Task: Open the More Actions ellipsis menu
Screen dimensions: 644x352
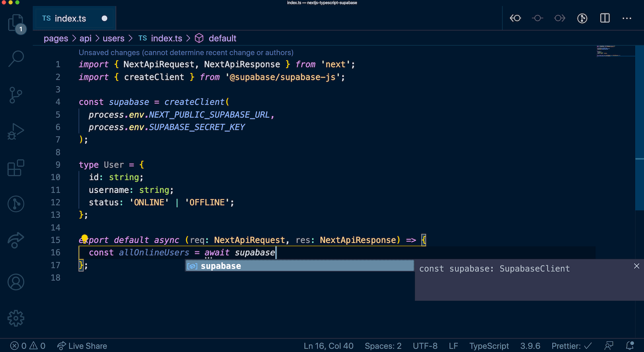Action: pos(627,18)
